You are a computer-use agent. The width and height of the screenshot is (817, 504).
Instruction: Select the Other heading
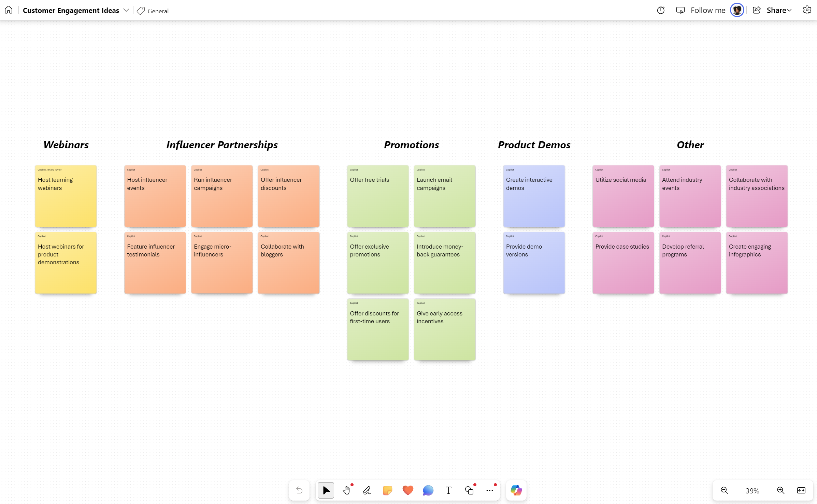[690, 145]
